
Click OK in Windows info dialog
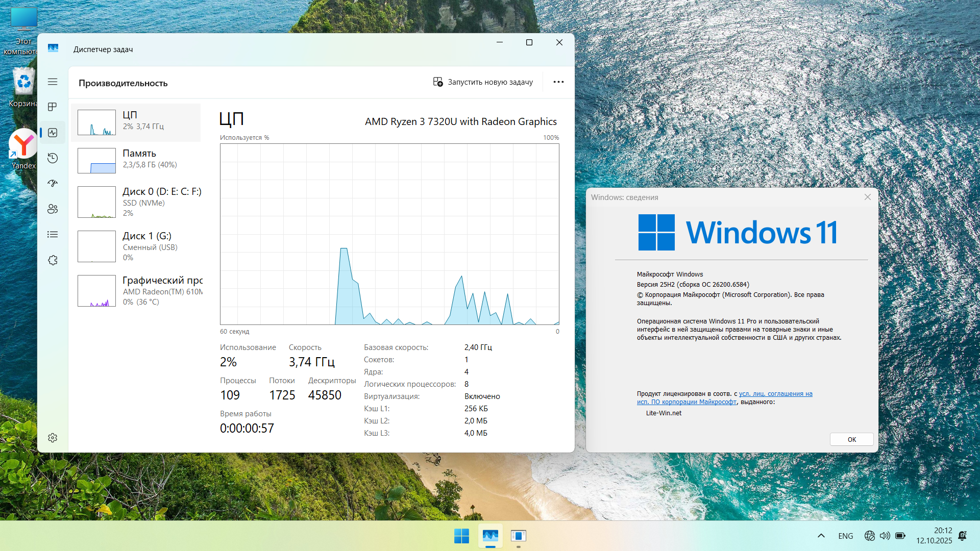tap(851, 439)
